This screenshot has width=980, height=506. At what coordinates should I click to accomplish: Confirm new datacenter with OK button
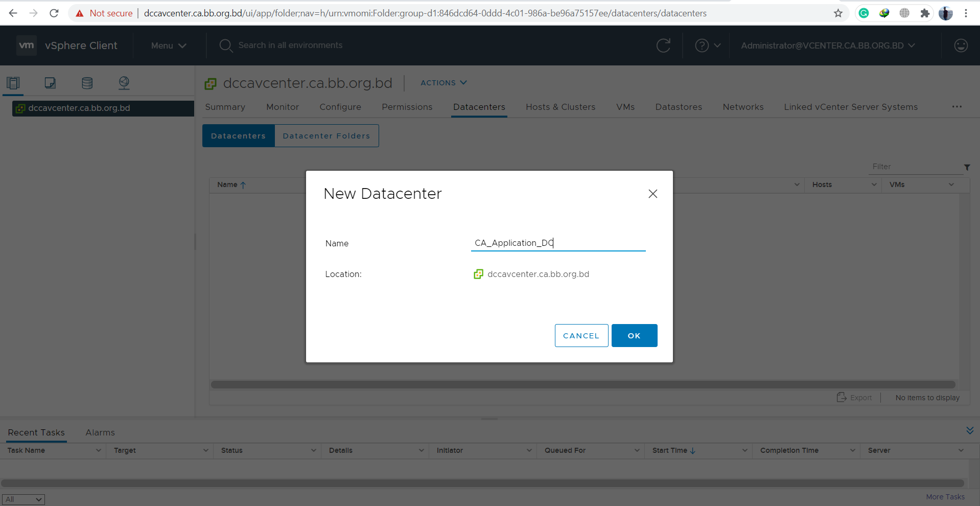(634, 336)
